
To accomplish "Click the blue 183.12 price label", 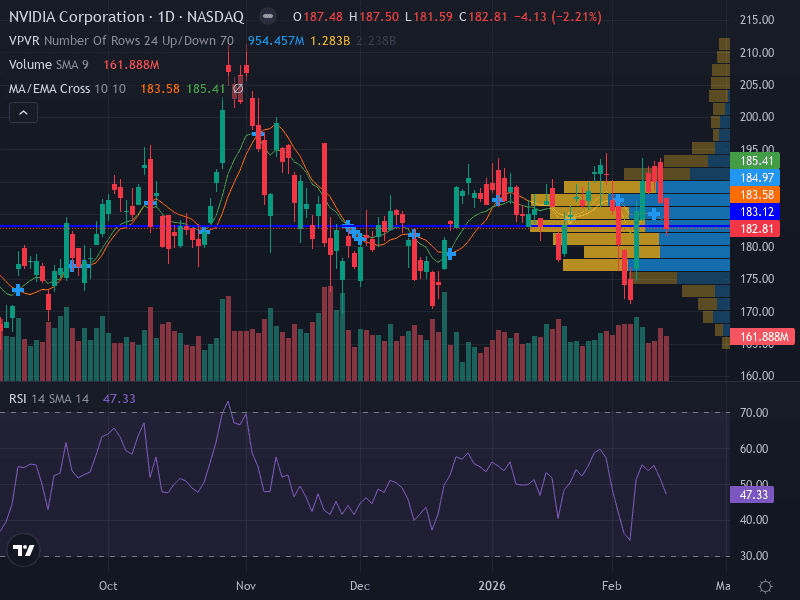I will coord(755,211).
